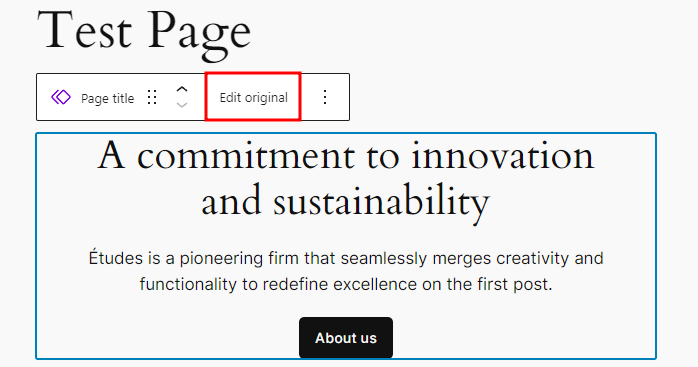The height and width of the screenshot is (367, 698).
Task: Click the word Études in the paragraph
Action: click(115, 258)
